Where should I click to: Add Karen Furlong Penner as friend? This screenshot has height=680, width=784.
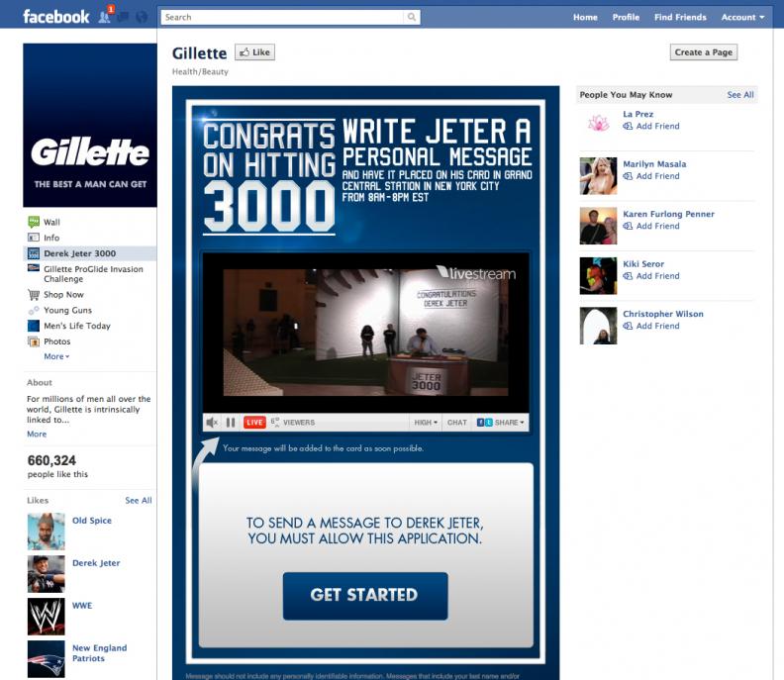point(651,226)
